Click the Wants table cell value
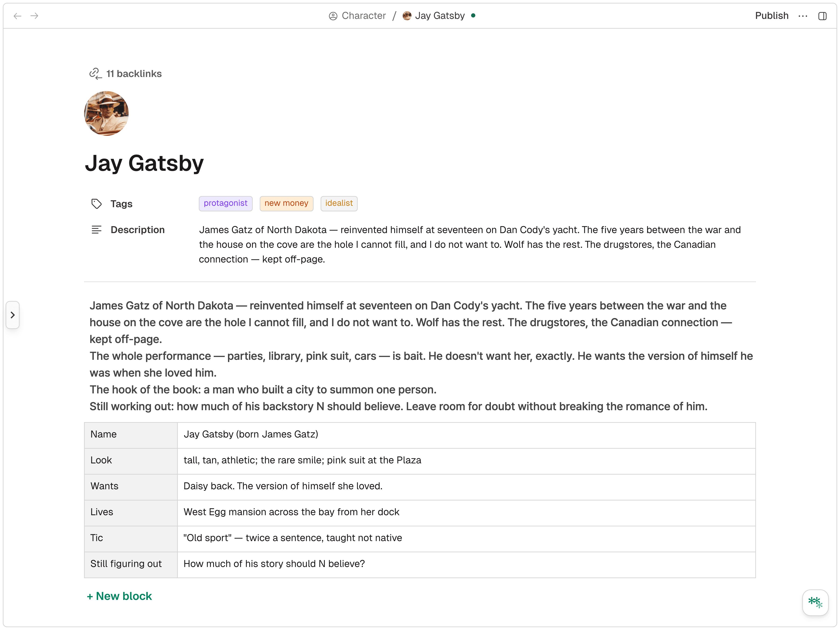The image size is (840, 630). pyautogui.click(x=283, y=486)
